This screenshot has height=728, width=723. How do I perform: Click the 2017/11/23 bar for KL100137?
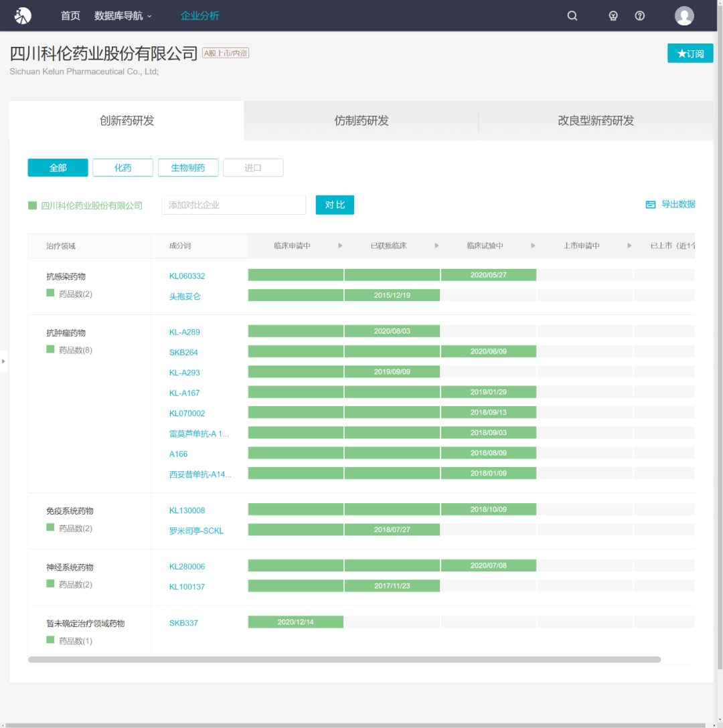pyautogui.click(x=392, y=586)
